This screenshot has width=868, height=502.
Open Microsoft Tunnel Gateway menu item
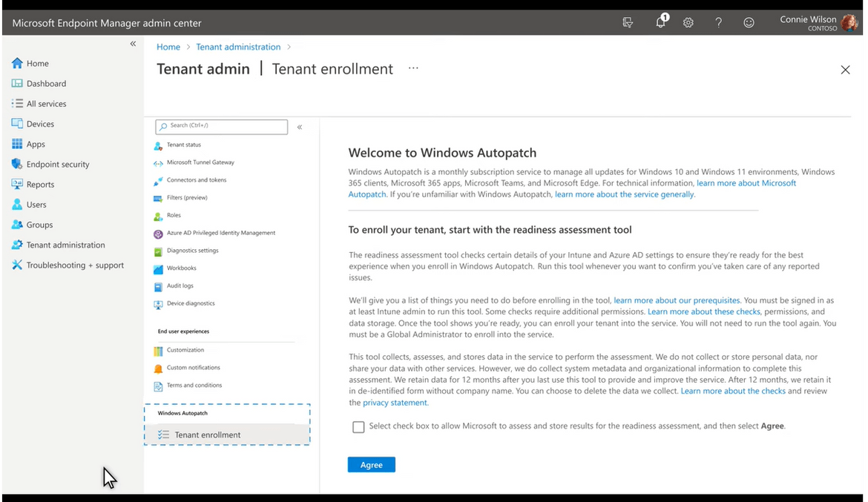click(x=200, y=162)
